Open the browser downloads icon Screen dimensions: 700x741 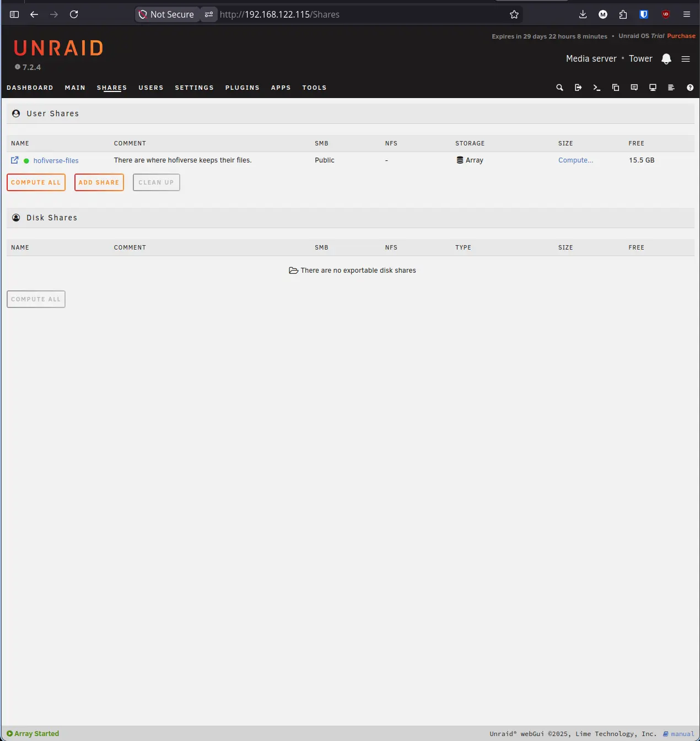(x=583, y=14)
